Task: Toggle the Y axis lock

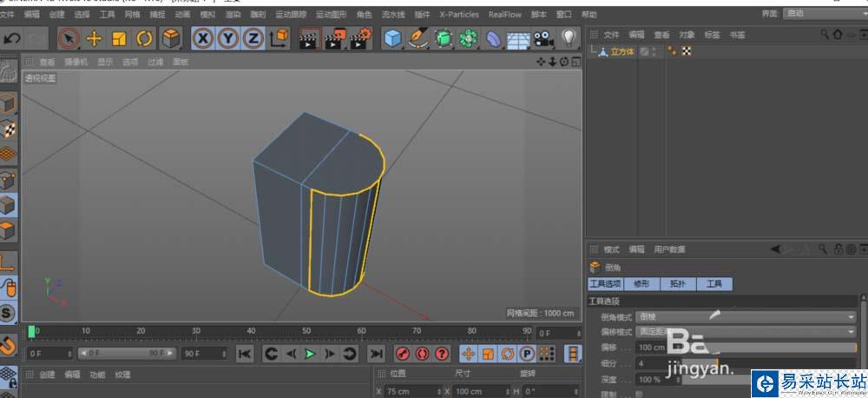Action: 227,38
